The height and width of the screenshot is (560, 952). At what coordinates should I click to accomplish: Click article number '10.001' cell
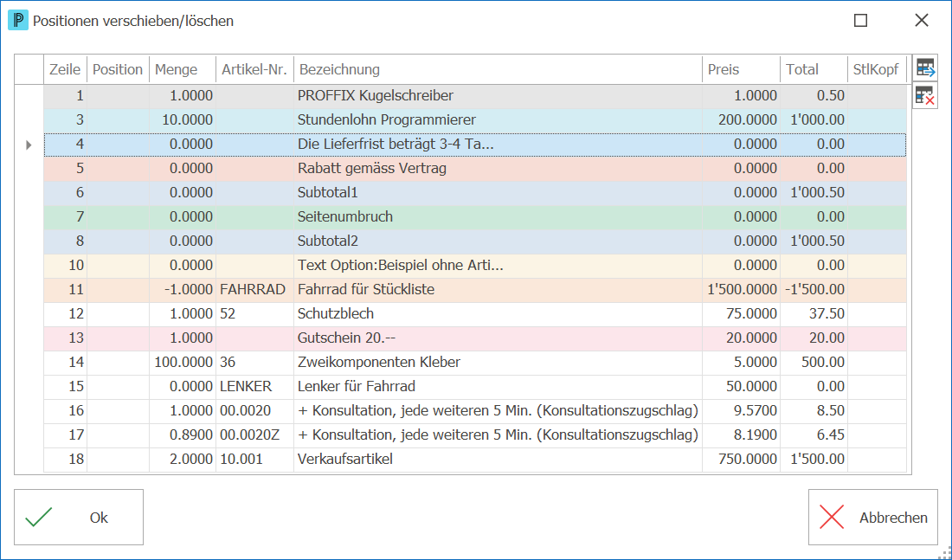coord(255,460)
